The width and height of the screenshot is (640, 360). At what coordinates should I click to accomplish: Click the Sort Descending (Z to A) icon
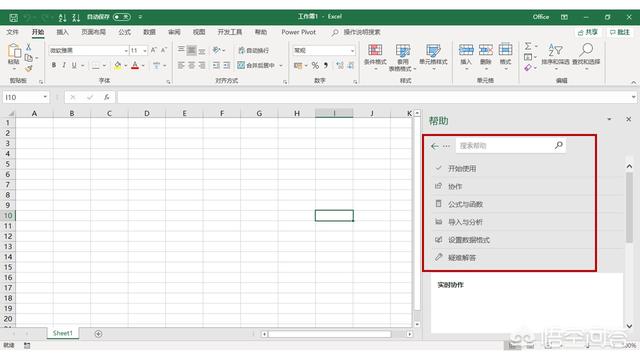click(x=76, y=17)
